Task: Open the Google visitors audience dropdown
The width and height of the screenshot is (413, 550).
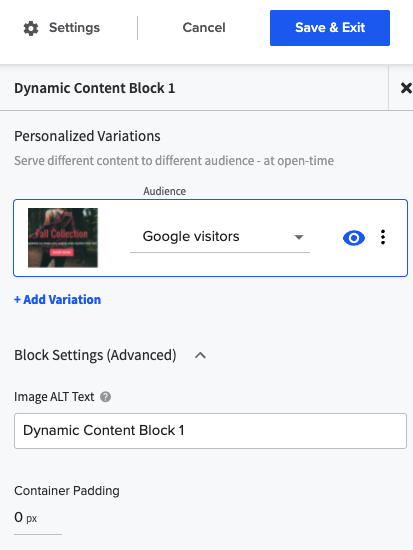Action: pos(220,236)
